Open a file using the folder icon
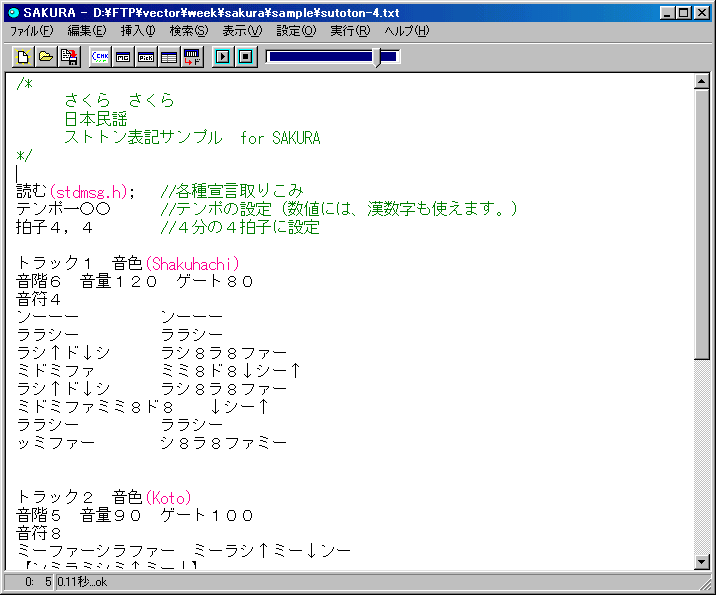Screen dimensions: 716x595 [46, 57]
